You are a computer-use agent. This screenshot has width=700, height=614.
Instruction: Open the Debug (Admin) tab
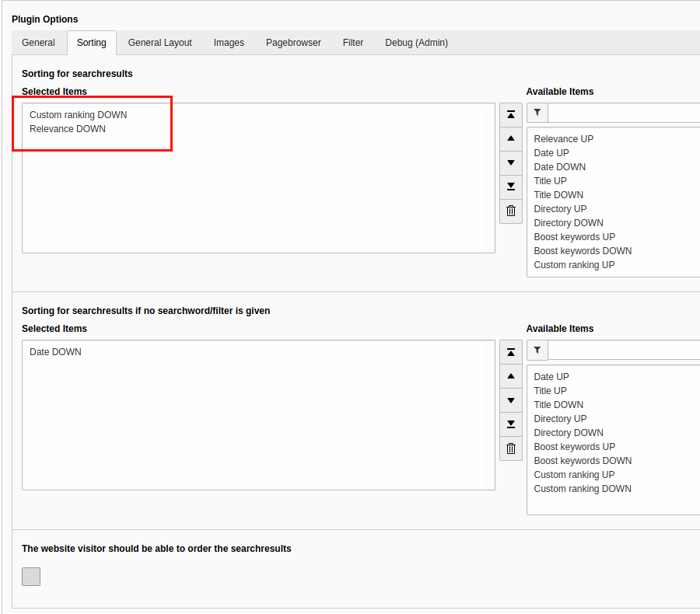coord(416,43)
